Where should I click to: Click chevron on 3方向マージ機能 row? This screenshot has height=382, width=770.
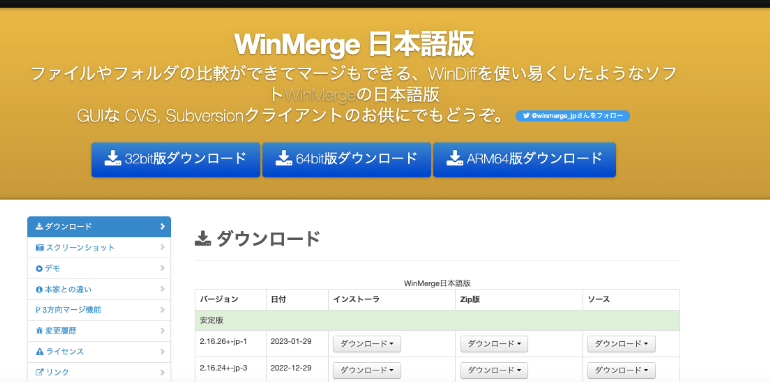coord(163,310)
